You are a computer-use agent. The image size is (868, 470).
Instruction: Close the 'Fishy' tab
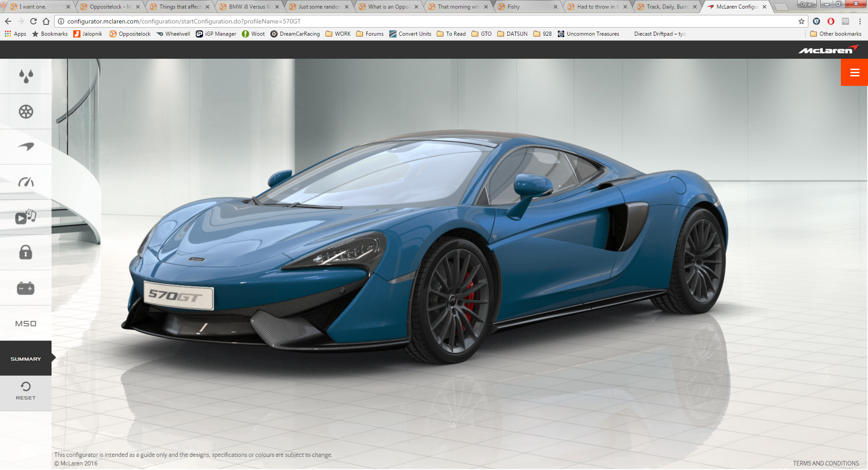(x=556, y=7)
